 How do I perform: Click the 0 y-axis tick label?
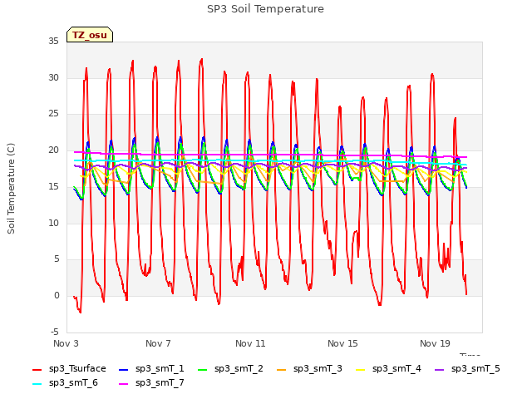[57, 296]
